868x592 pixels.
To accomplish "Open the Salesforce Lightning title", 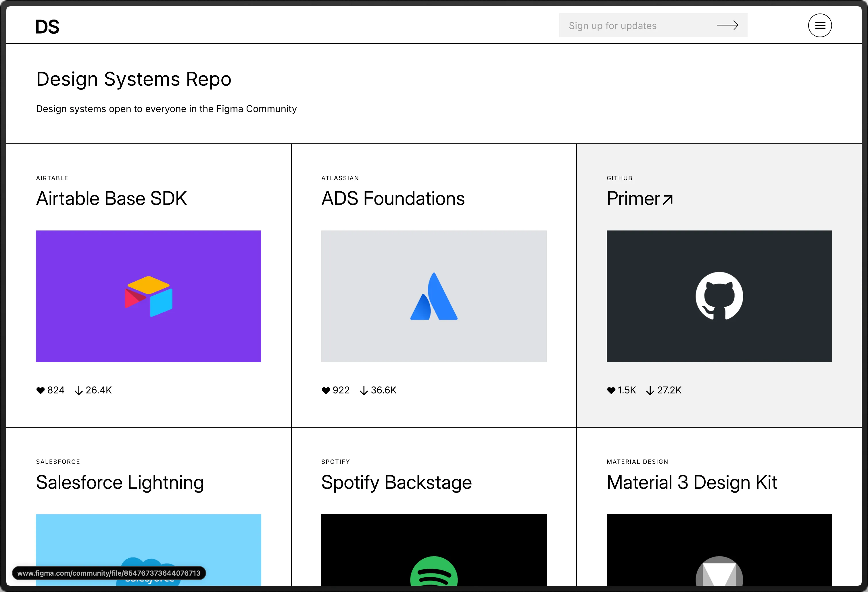I will 120,482.
